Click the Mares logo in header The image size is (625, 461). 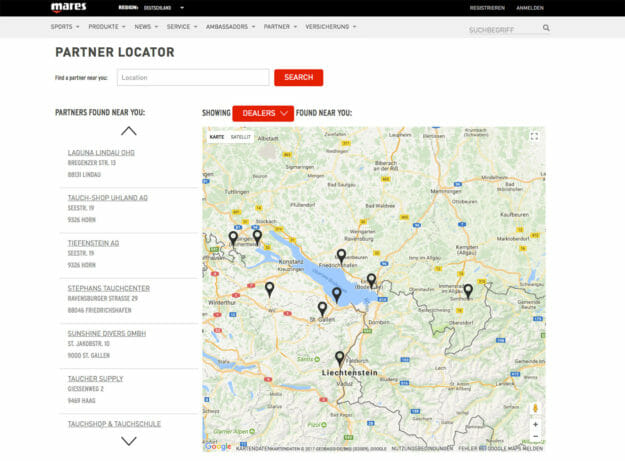pyautogui.click(x=68, y=7)
